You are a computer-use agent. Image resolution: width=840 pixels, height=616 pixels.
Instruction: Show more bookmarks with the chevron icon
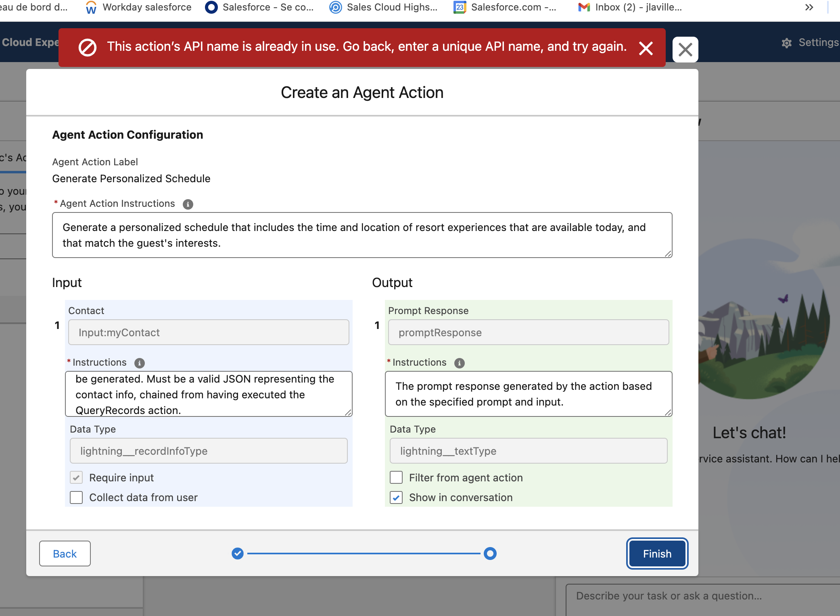pos(809,7)
